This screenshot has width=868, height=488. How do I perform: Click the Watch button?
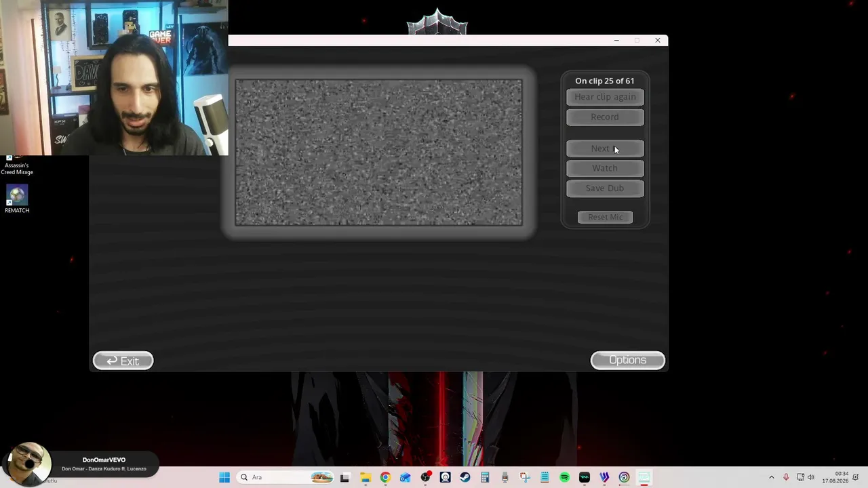[x=605, y=168]
